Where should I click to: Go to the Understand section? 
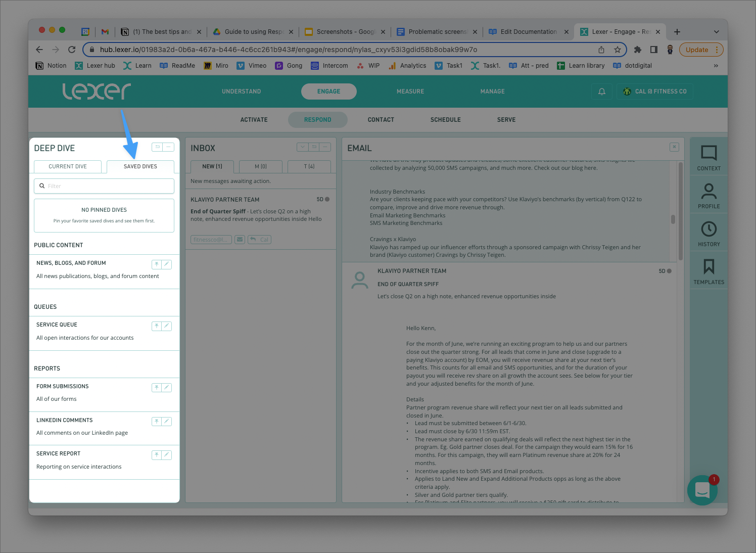point(242,91)
